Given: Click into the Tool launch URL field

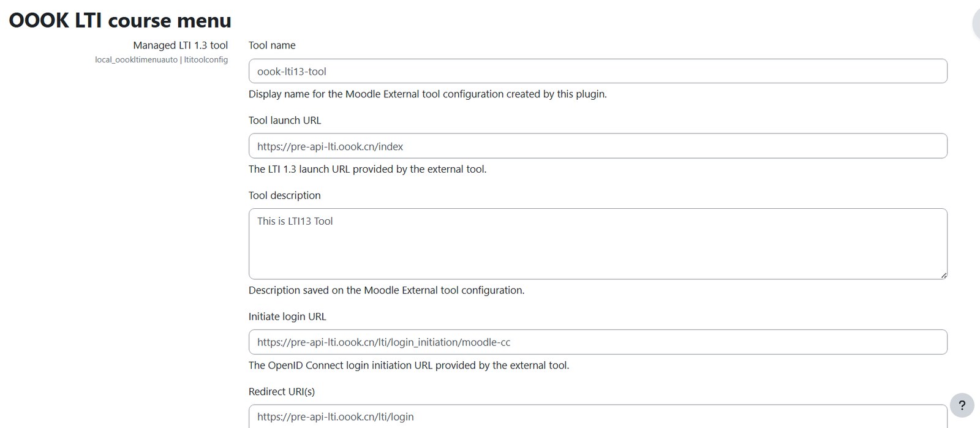Looking at the screenshot, I should click(598, 146).
